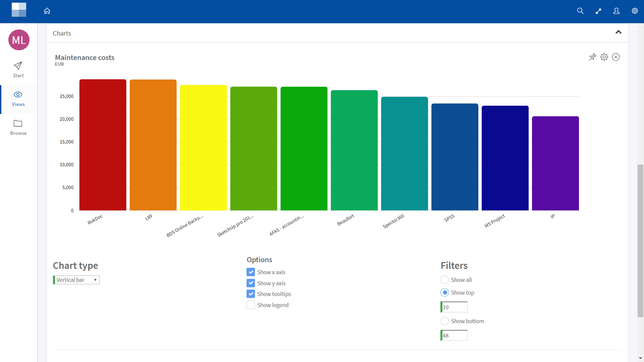Click the SketchUp pro bar
Image resolution: width=644 pixels, height=362 pixels.
click(x=254, y=148)
